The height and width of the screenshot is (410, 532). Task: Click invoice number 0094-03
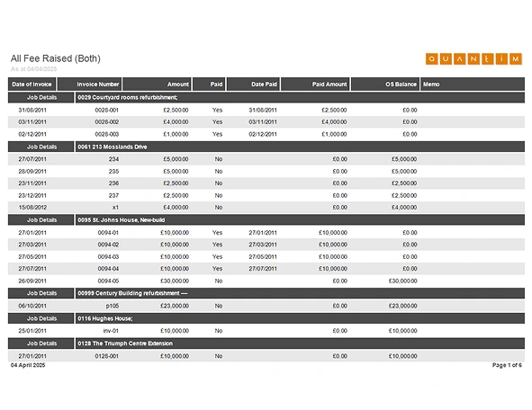click(x=108, y=257)
